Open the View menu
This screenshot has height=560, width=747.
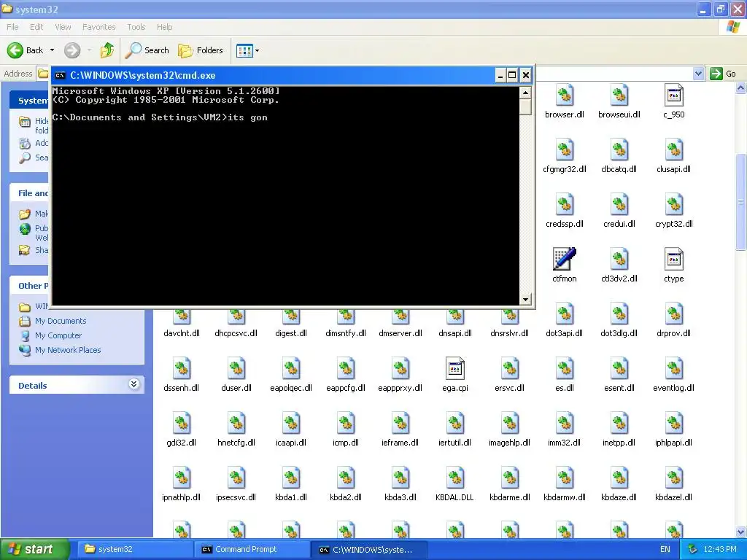point(63,27)
